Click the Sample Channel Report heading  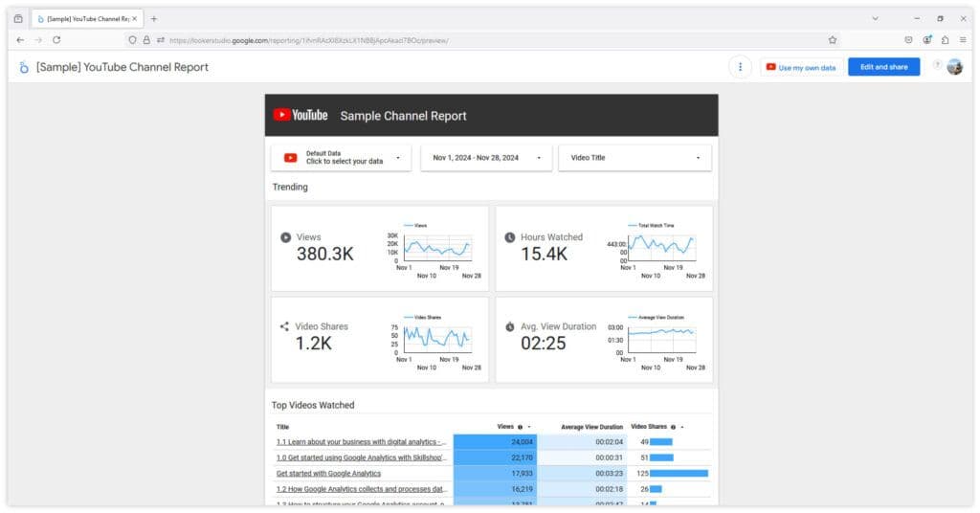(x=403, y=116)
